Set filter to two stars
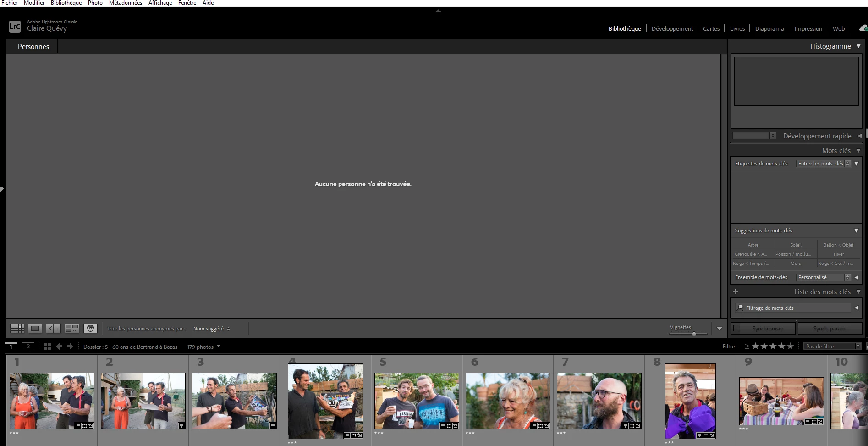This screenshot has width=868, height=446. pyautogui.click(x=764, y=346)
